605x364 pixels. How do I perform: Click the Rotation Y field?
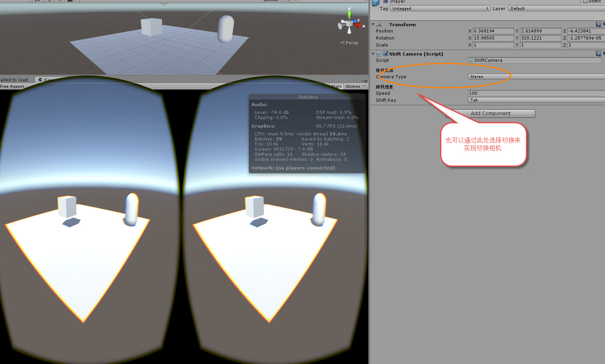coord(540,38)
